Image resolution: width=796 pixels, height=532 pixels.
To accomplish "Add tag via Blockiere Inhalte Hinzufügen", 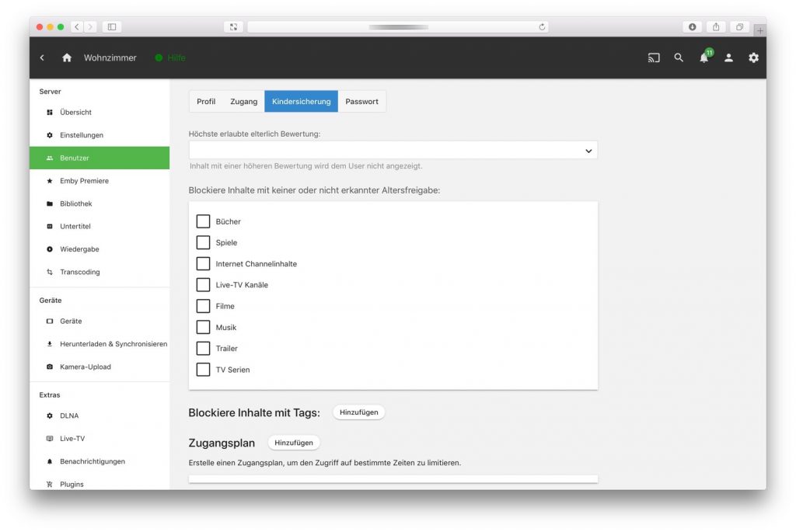I will (x=359, y=412).
